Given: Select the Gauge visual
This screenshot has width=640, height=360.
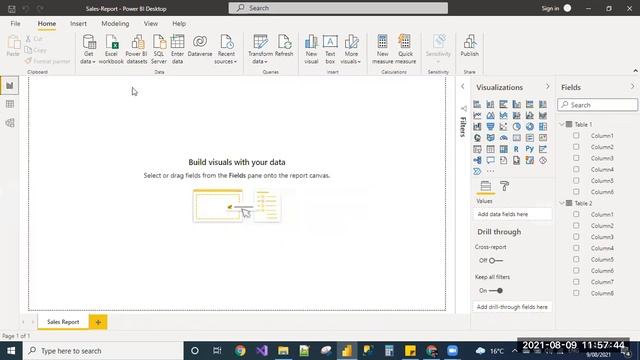Looking at the screenshot, I should 503,138.
